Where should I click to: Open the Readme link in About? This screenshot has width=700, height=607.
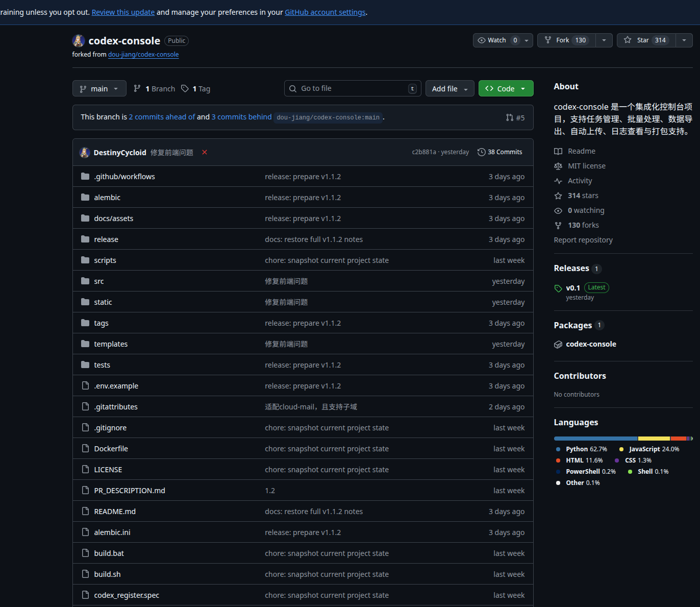581,151
